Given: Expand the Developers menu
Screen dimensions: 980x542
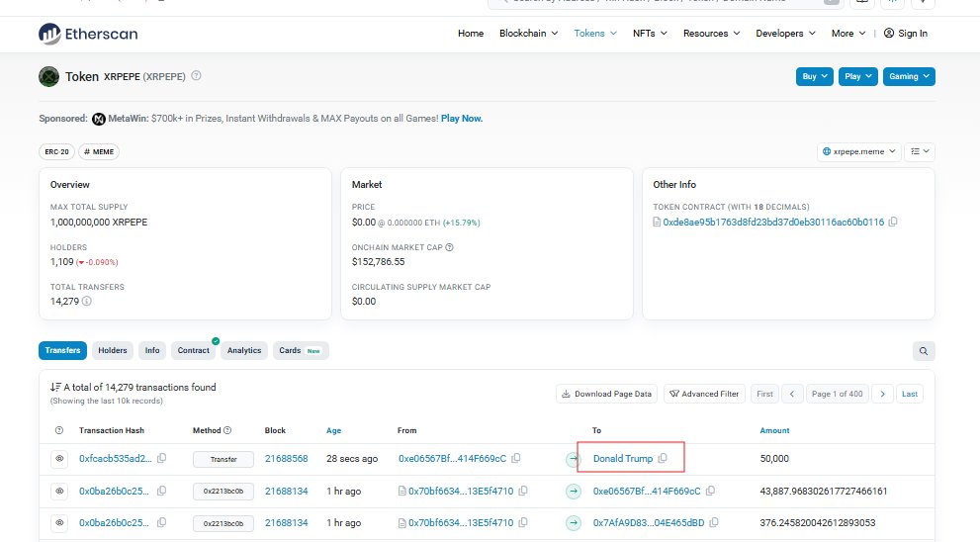Looking at the screenshot, I should (785, 34).
